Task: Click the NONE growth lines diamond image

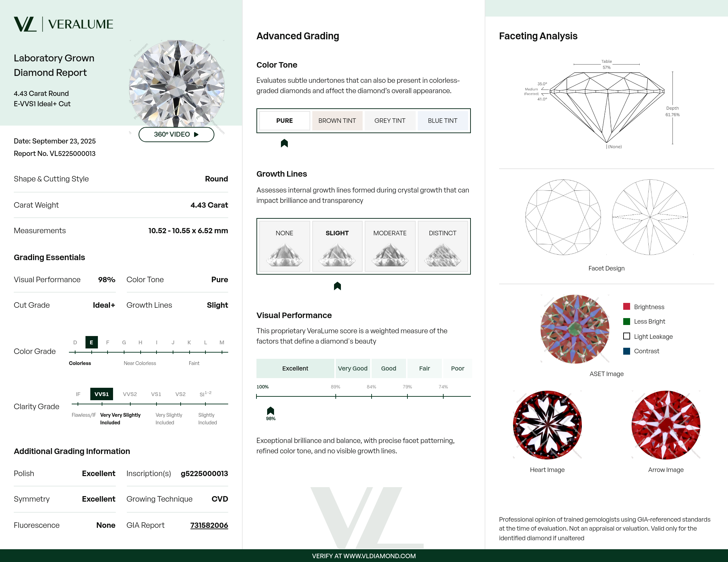Action: point(284,255)
